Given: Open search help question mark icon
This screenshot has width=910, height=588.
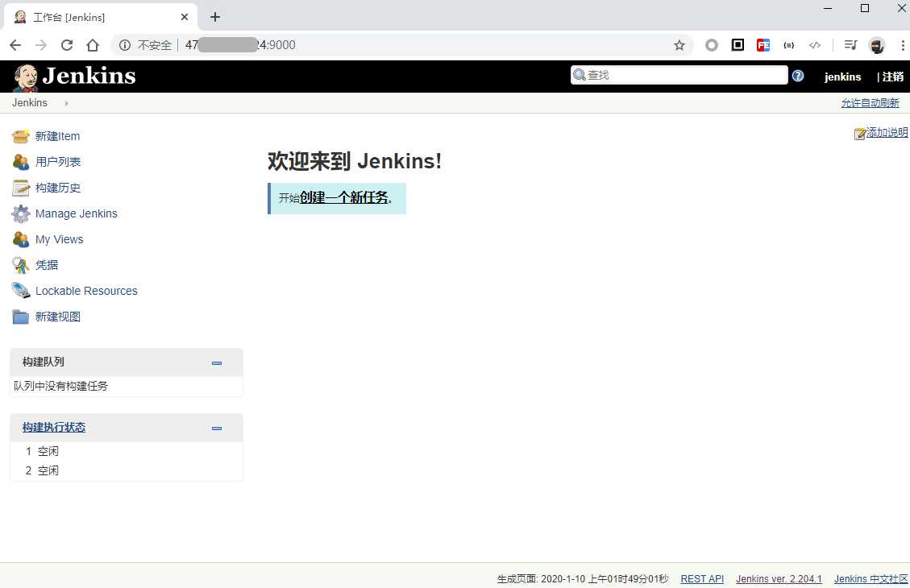Looking at the screenshot, I should [x=798, y=76].
